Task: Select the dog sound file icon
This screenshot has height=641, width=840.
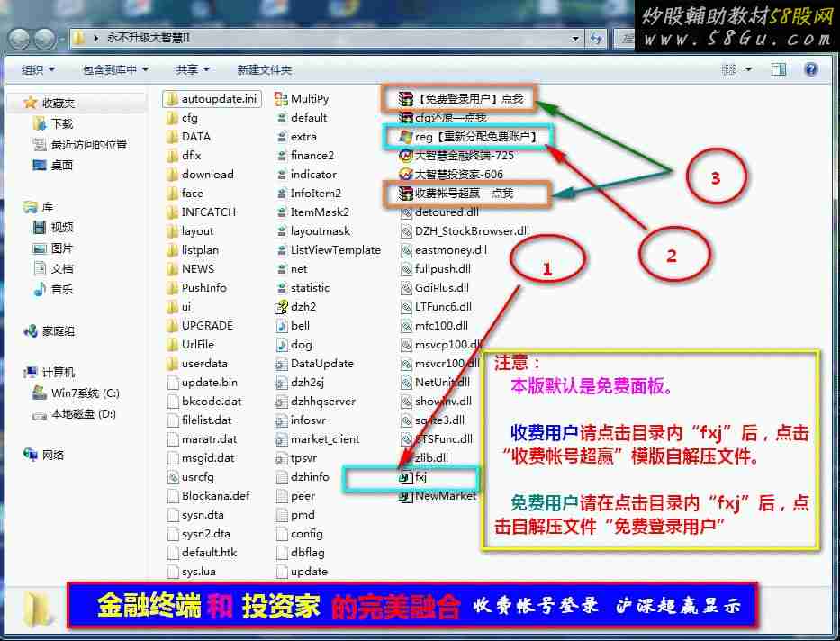Action: [x=281, y=344]
